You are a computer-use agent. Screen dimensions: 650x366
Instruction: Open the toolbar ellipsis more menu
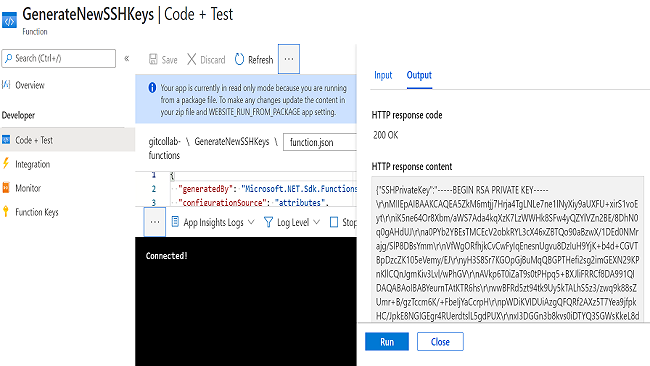click(289, 59)
